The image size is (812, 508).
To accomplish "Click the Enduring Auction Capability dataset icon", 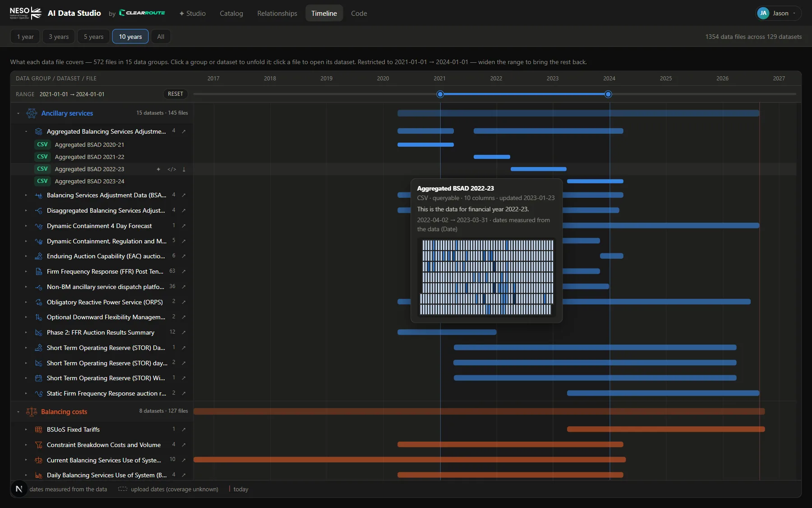I will 39,256.
